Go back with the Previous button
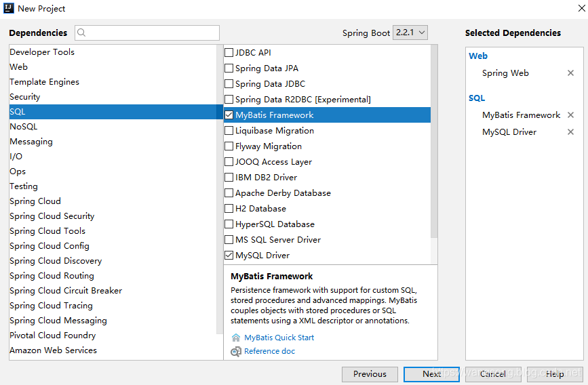This screenshot has width=588, height=385. (370, 374)
